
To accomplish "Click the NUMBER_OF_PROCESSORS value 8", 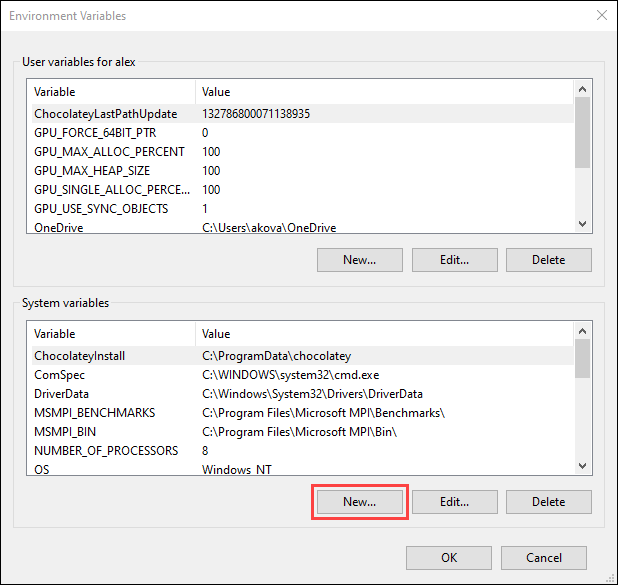I will tap(205, 451).
